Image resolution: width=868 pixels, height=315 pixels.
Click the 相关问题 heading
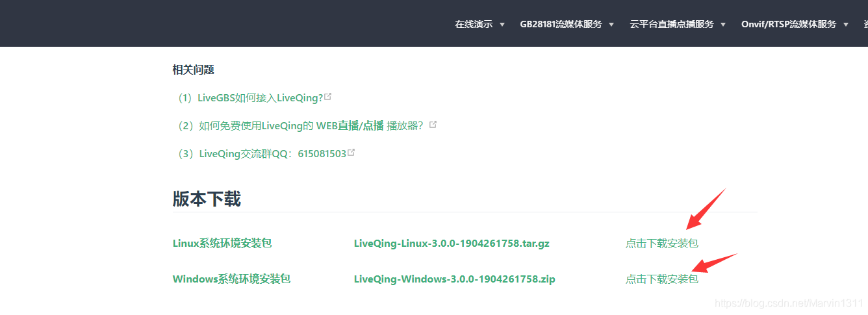click(194, 69)
